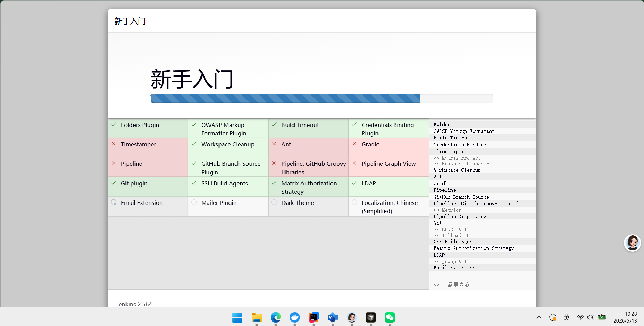Click '** jsoup API' log entry
Screen dimensions: 644x326
[450, 261]
